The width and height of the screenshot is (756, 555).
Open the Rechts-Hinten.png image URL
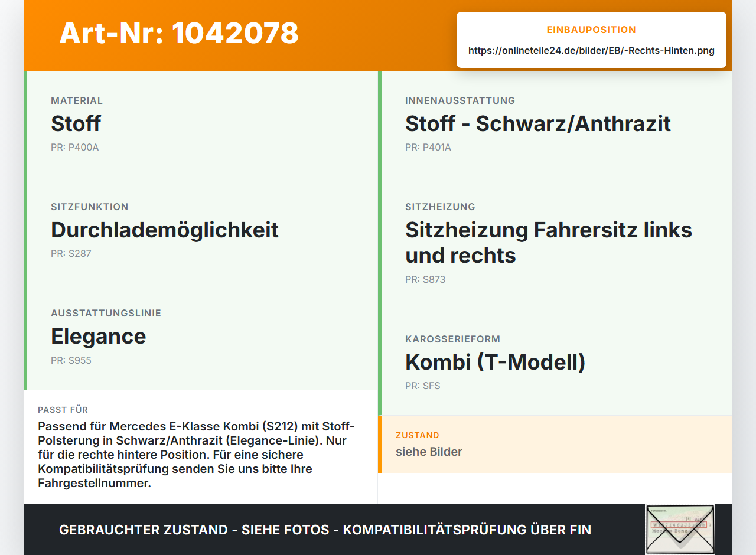pyautogui.click(x=591, y=50)
